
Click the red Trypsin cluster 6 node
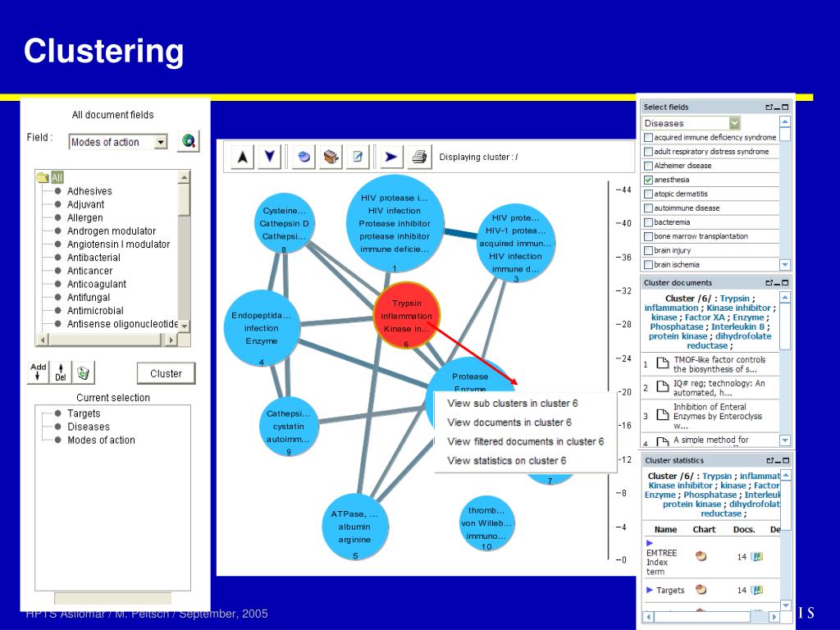[x=406, y=316]
